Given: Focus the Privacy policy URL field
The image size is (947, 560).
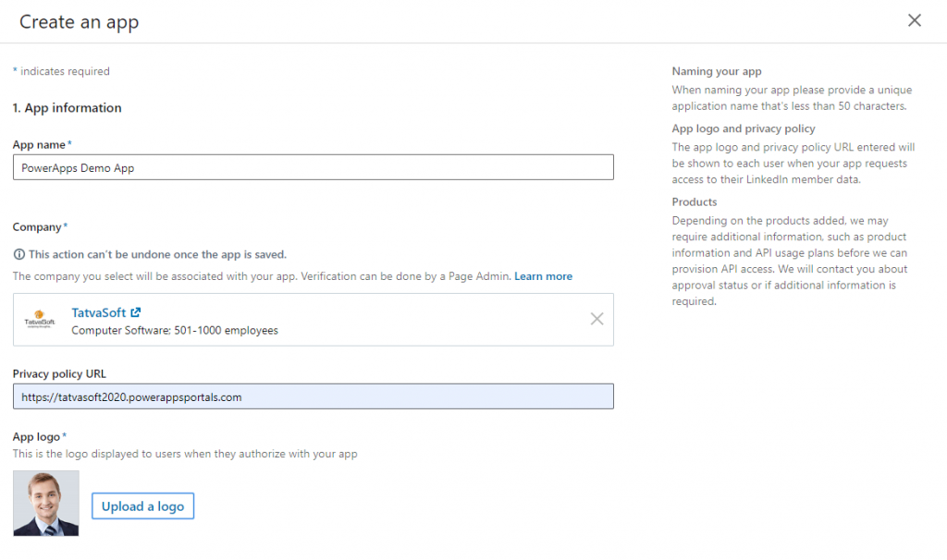Looking at the screenshot, I should pos(314,396).
